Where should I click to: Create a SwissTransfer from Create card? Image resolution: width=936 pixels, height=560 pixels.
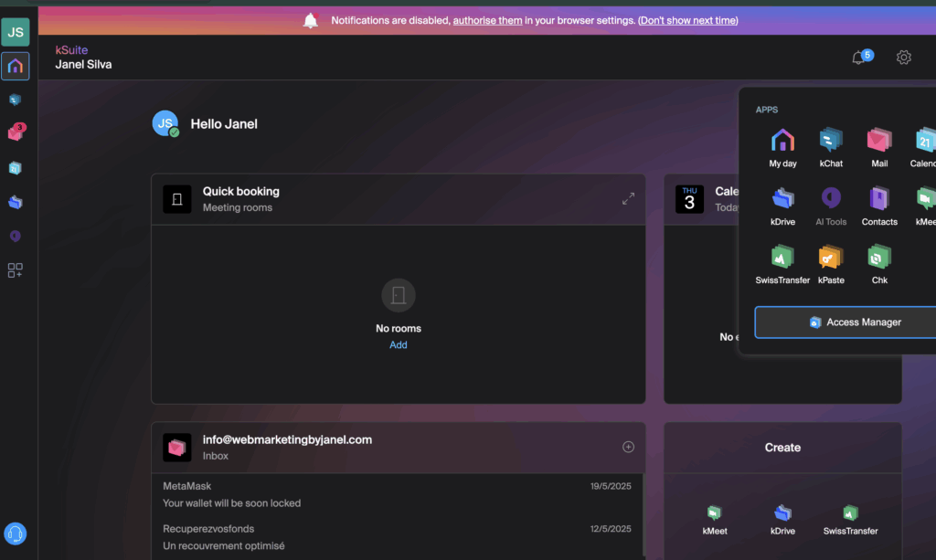tap(850, 520)
